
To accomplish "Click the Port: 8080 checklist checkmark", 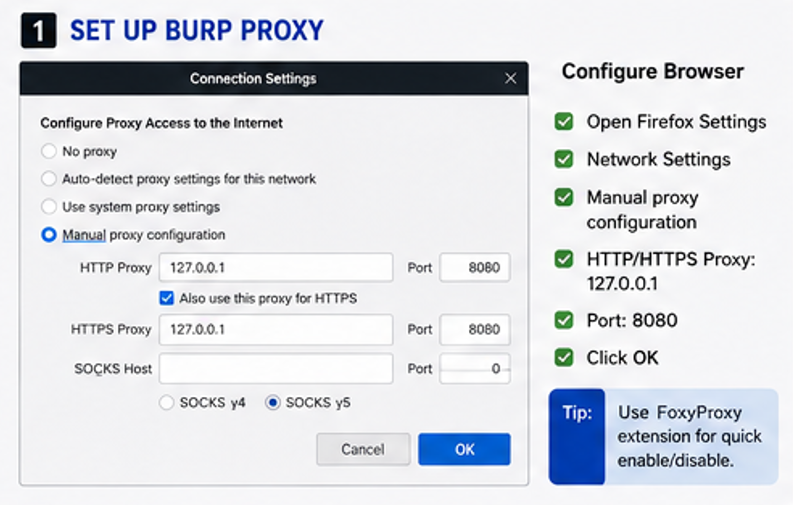I will [x=564, y=320].
